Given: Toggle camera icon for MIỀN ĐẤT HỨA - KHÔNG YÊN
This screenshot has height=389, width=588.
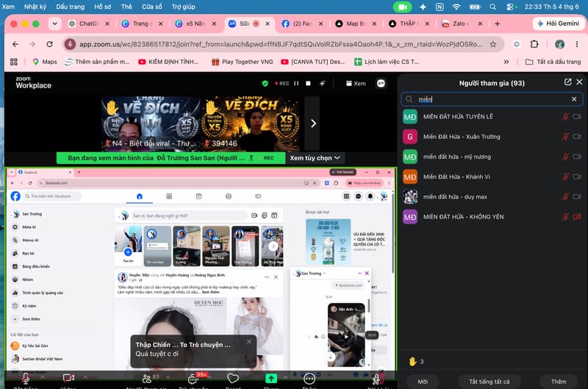Looking at the screenshot, I should [x=577, y=217].
